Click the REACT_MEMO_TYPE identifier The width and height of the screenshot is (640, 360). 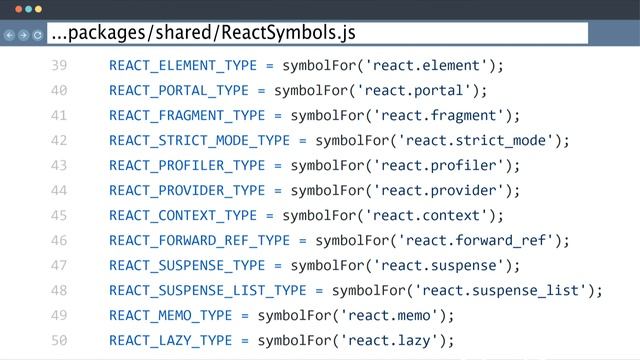[171, 316]
